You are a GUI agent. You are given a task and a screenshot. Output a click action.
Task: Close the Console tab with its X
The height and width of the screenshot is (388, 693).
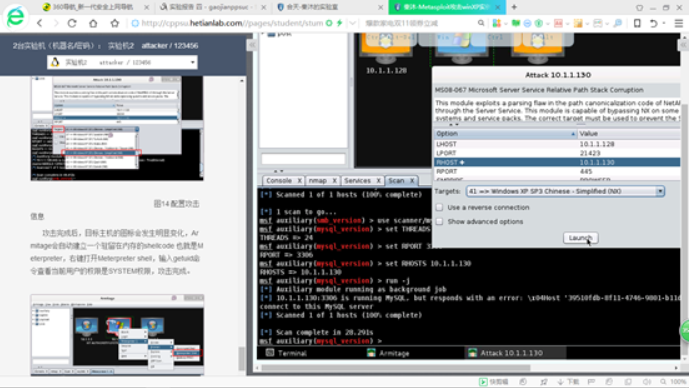click(x=299, y=180)
